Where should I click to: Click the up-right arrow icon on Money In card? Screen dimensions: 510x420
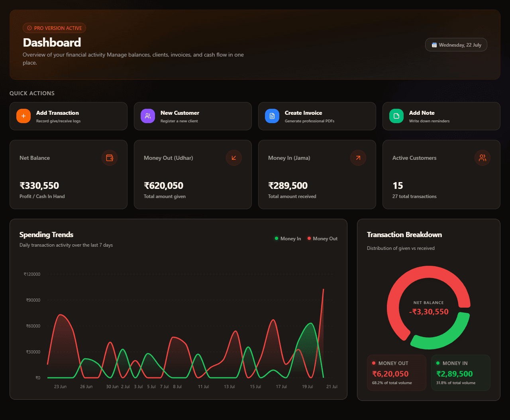358,158
